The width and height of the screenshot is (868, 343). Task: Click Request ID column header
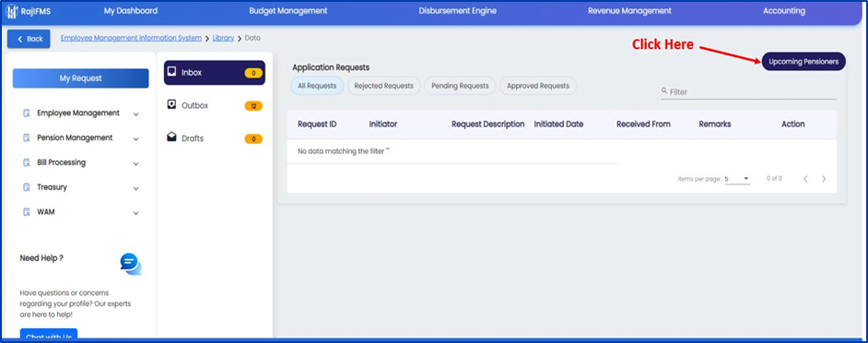(317, 124)
